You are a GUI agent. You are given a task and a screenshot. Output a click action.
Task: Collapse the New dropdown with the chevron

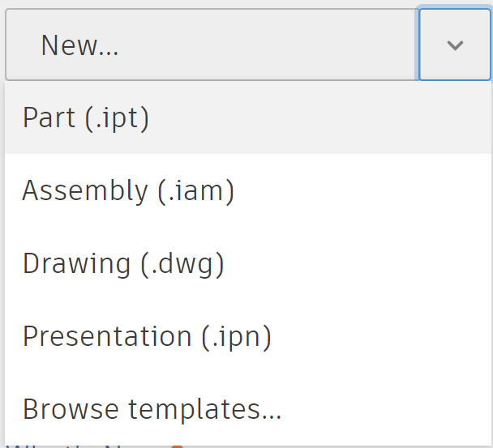455,45
